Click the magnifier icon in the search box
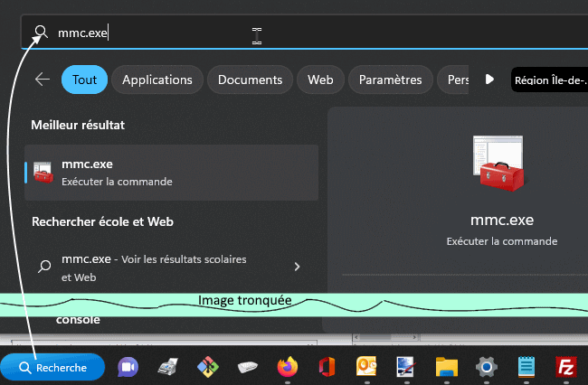Viewport: 588px width, 385px height. [41, 33]
